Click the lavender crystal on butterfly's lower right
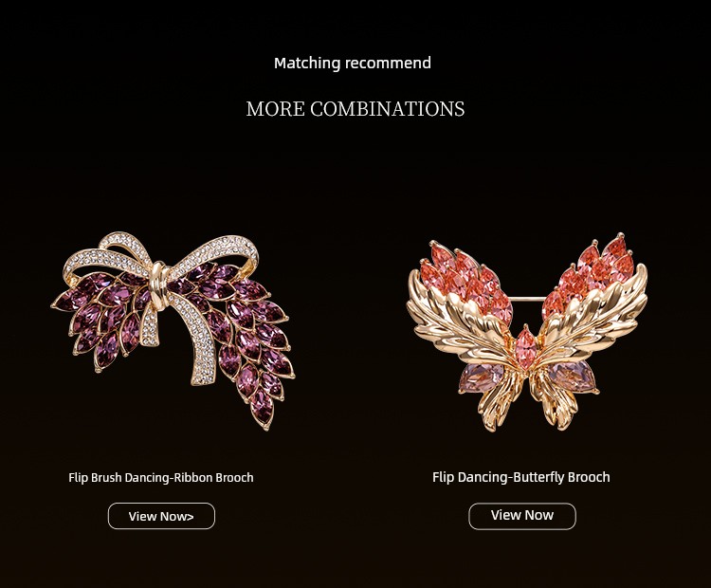The width and height of the screenshot is (711, 588). pos(573,377)
